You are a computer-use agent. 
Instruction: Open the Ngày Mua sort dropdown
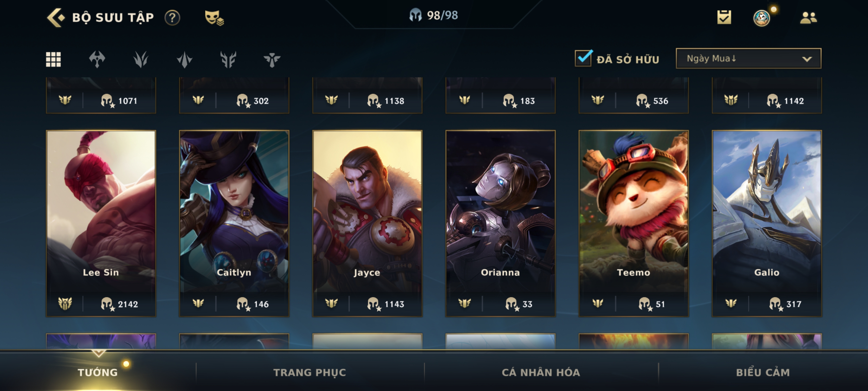point(748,58)
